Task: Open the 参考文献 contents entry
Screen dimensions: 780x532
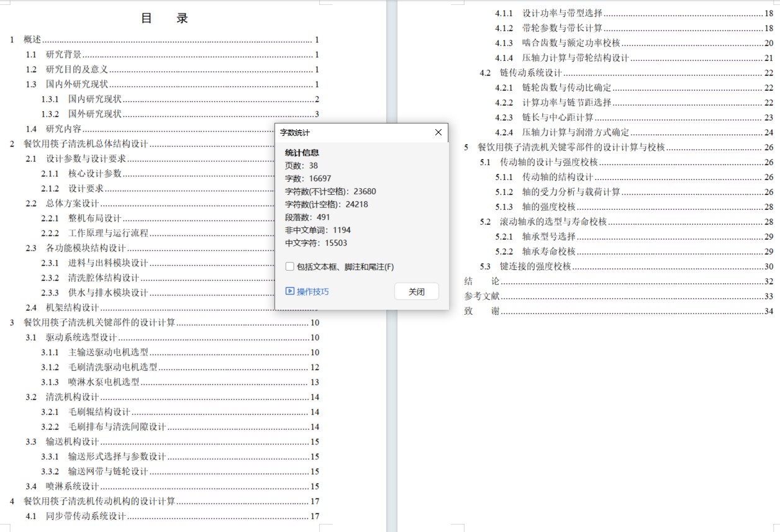Action: [x=619, y=297]
